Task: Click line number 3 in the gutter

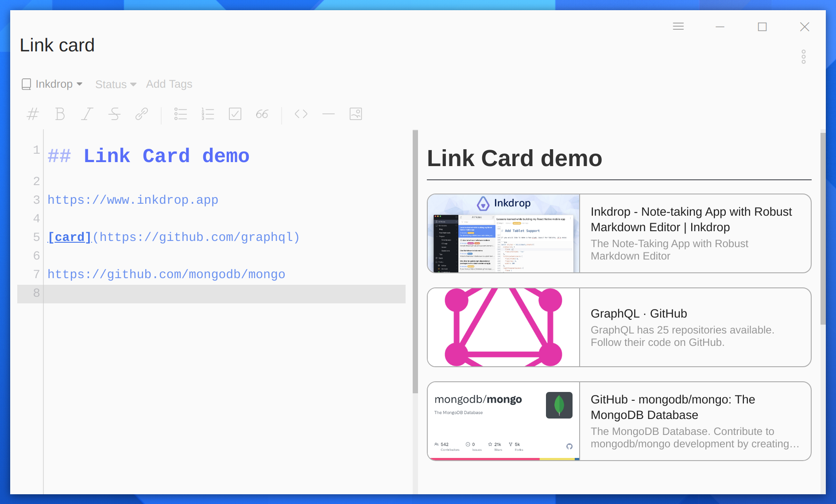Action: pyautogui.click(x=36, y=200)
